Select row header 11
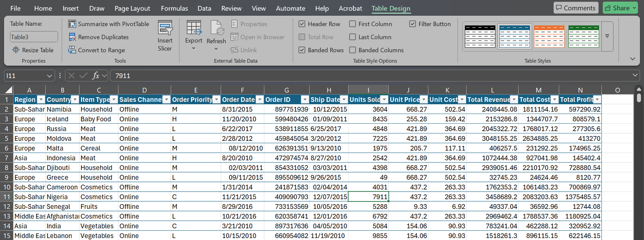Image resolution: width=644 pixels, height=240 pixels. click(7, 197)
